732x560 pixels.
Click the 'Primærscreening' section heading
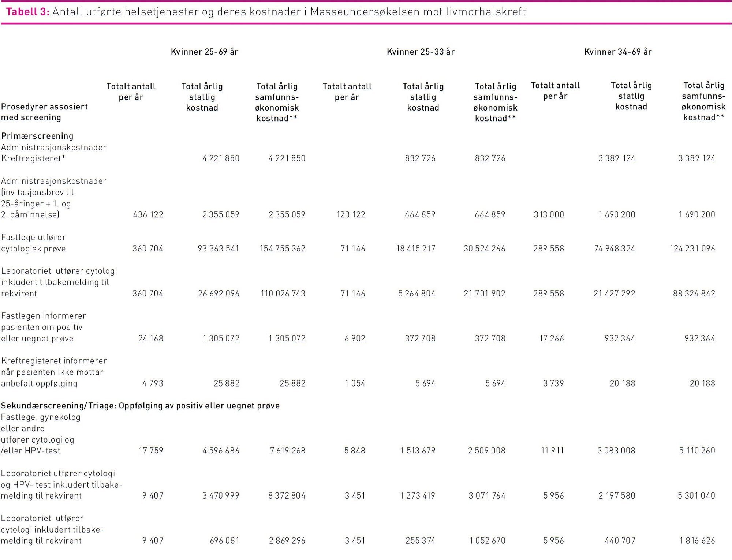37,136
